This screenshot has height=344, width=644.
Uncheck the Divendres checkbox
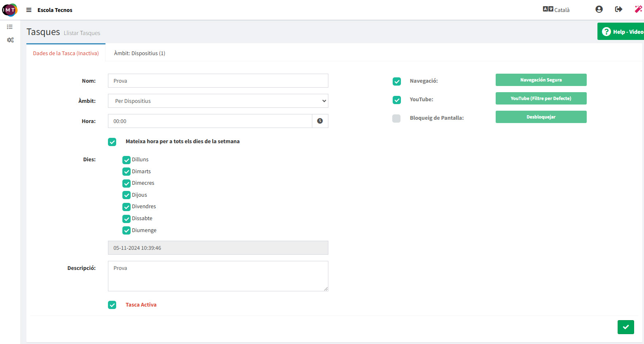click(126, 207)
